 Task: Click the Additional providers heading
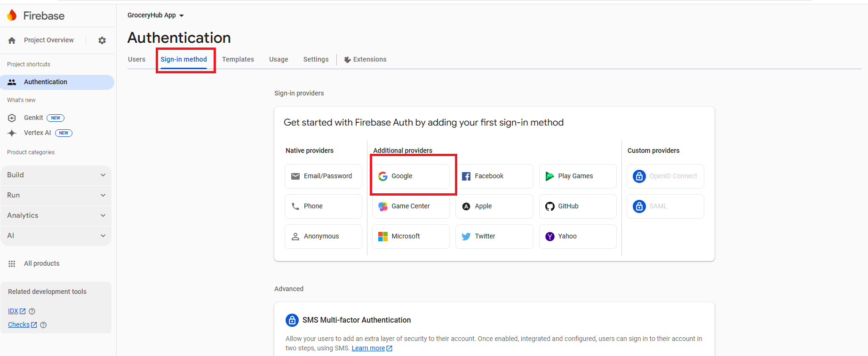pos(403,150)
